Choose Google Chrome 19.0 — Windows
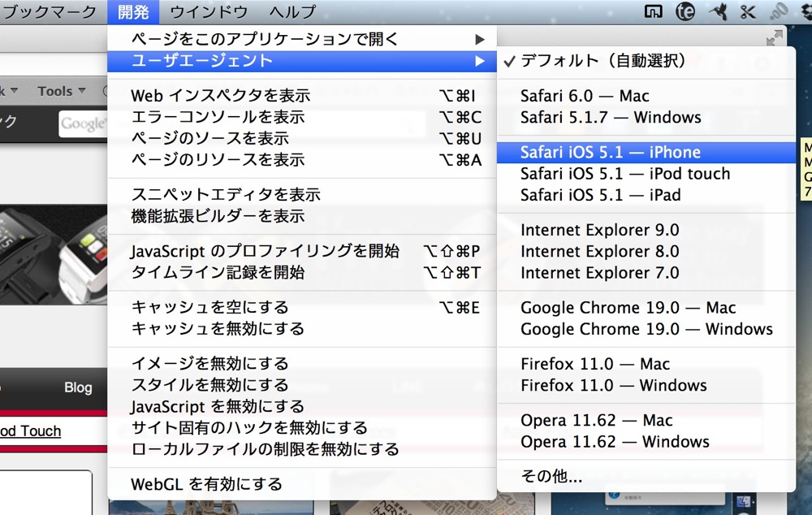This screenshot has height=515, width=812. (x=646, y=329)
